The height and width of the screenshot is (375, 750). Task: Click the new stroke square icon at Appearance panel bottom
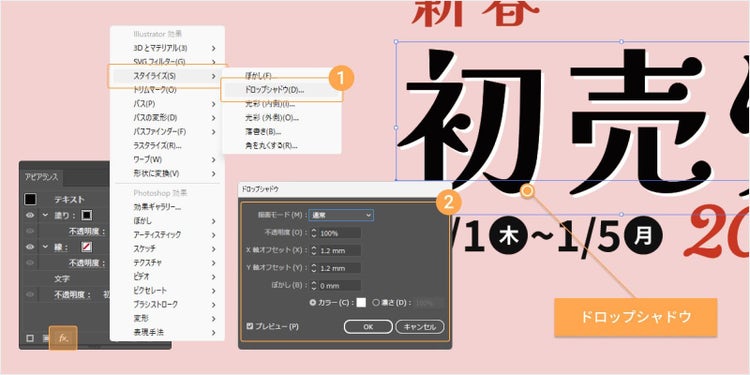point(30,338)
